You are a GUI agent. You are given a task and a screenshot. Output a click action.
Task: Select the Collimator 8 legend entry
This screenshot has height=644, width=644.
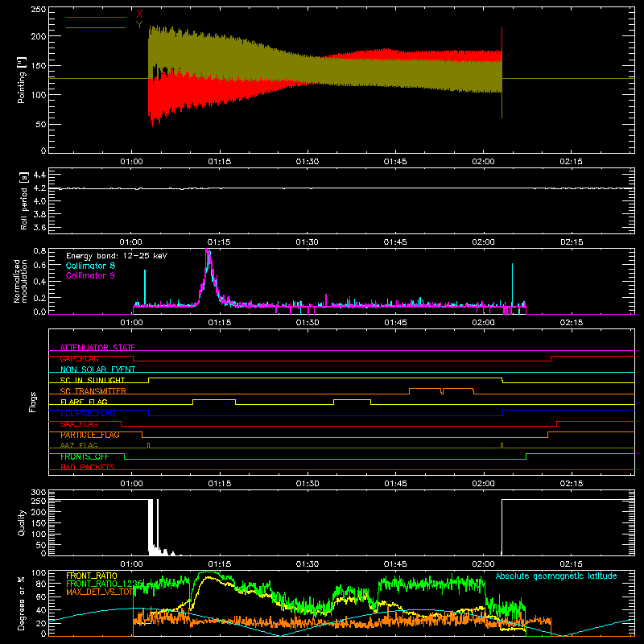[x=90, y=266]
